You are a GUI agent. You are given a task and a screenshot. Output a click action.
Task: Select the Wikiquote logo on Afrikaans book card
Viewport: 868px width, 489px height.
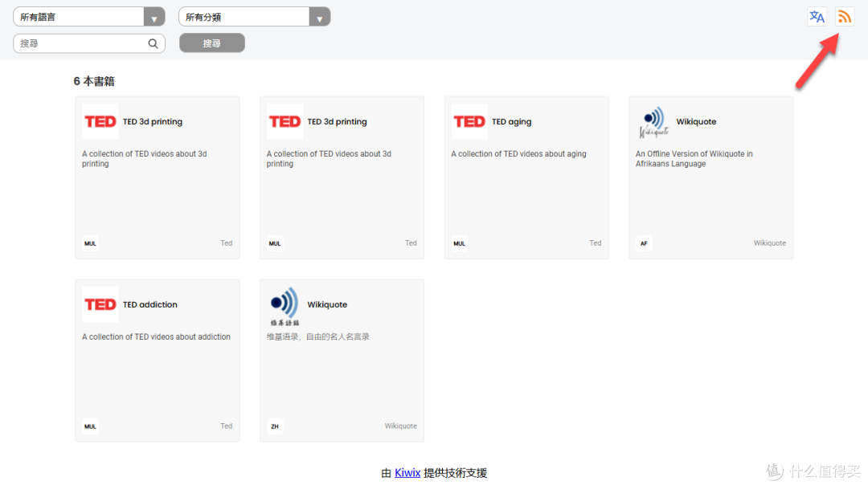point(654,122)
